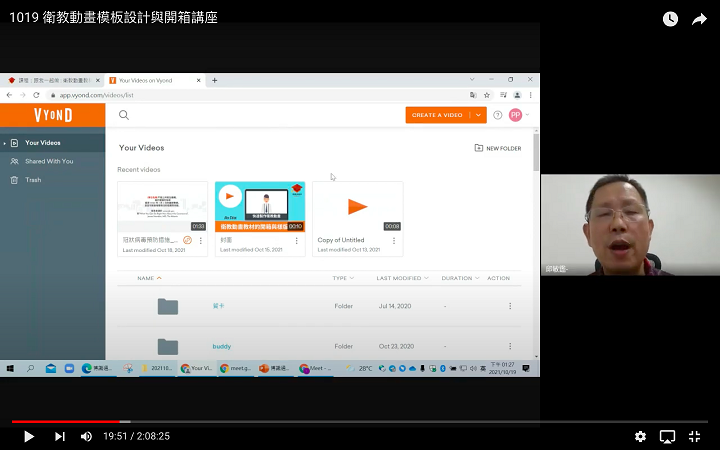Open YouTube player settings gear
This screenshot has height=450, width=720.
click(x=640, y=436)
